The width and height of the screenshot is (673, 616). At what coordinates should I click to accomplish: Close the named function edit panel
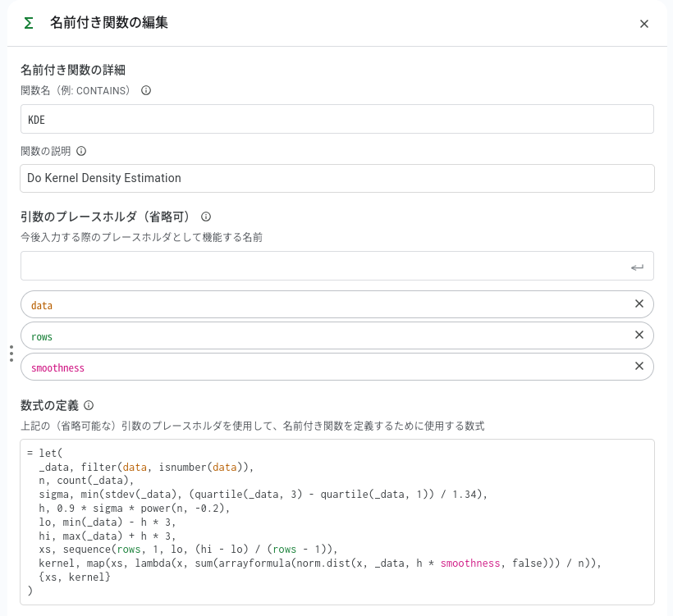tap(643, 24)
